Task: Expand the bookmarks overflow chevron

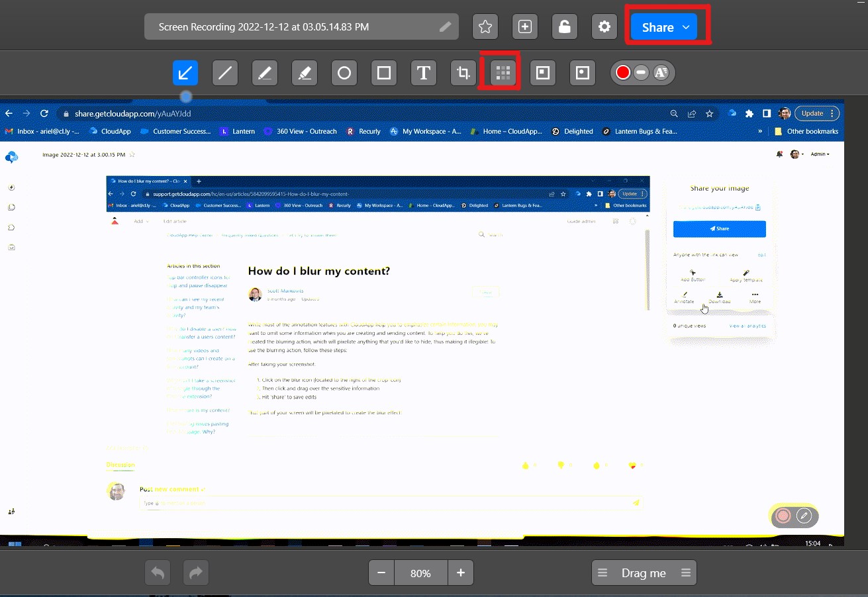Action: 761,131
